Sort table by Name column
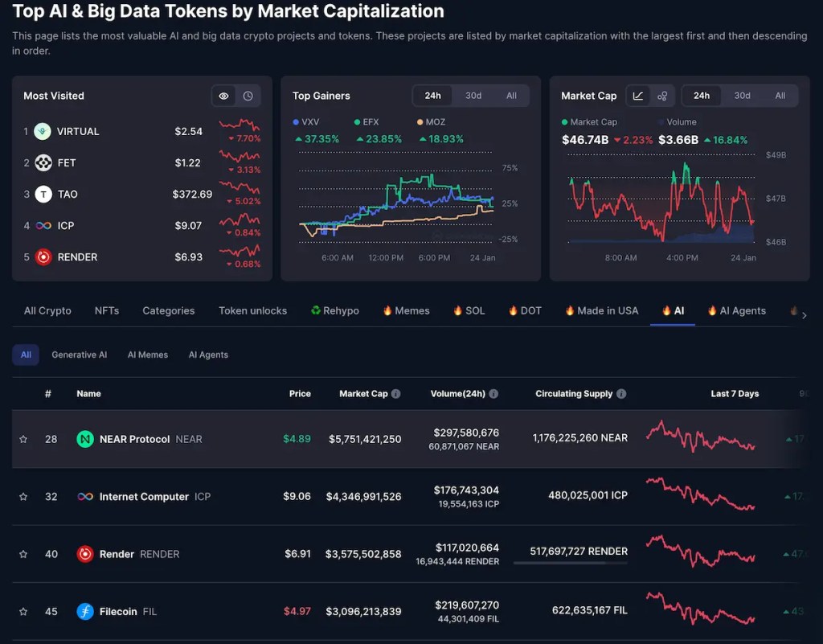This screenshot has width=823, height=644. tap(88, 394)
